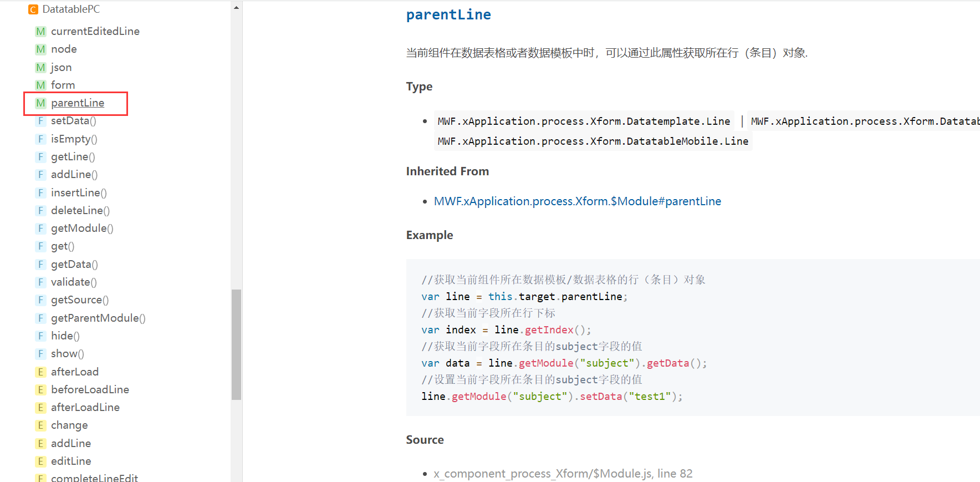Click the orange class icon beside DatatablePC
Image resolution: width=980 pixels, height=482 pixels.
(33, 9)
